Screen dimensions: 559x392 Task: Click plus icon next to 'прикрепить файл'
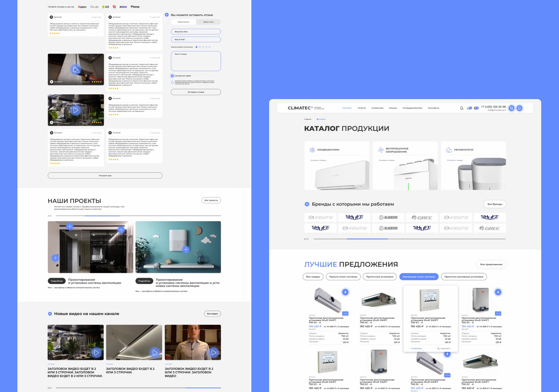[172, 76]
